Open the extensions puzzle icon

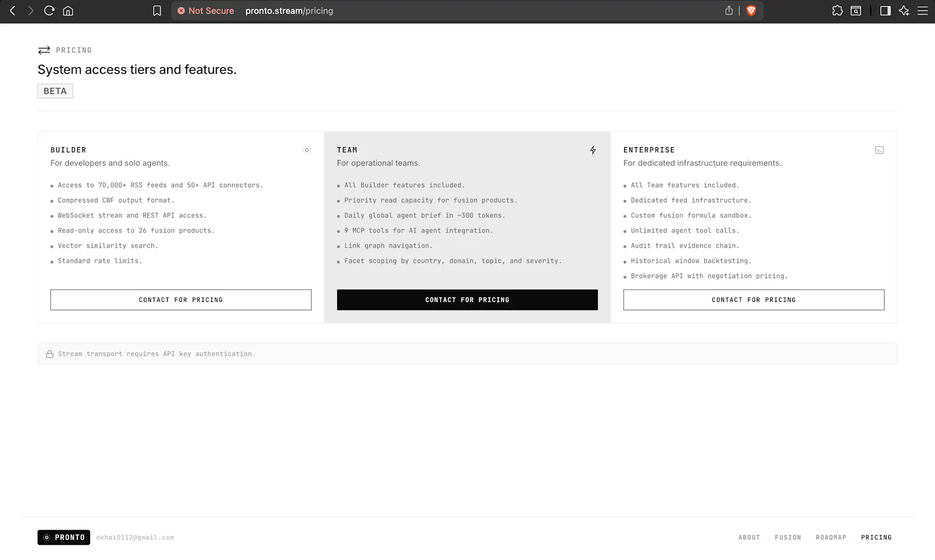point(837,11)
